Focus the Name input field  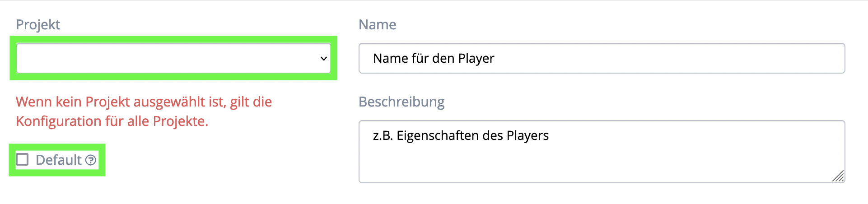tap(602, 58)
